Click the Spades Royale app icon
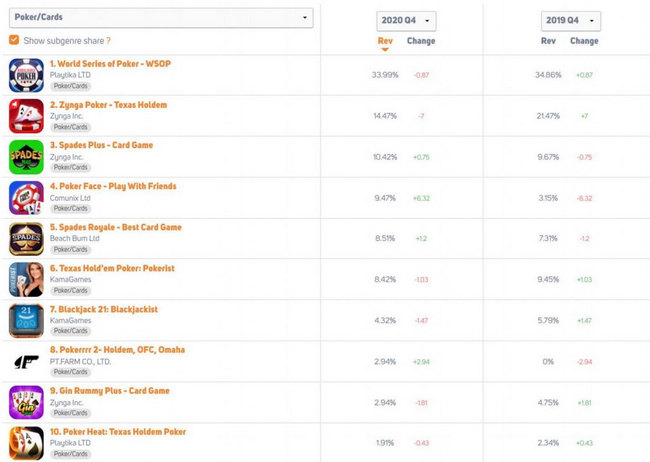Viewport: 650px width, 462px height. point(26,239)
